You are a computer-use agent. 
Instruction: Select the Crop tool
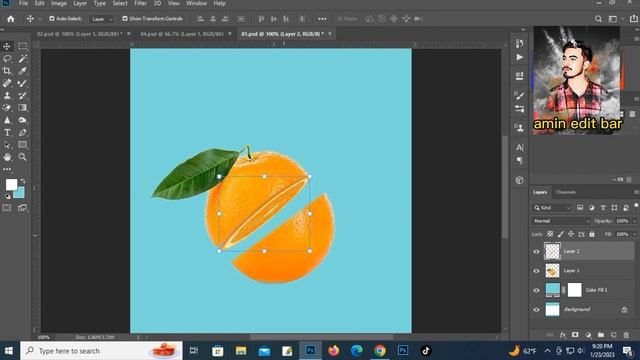[x=7, y=71]
